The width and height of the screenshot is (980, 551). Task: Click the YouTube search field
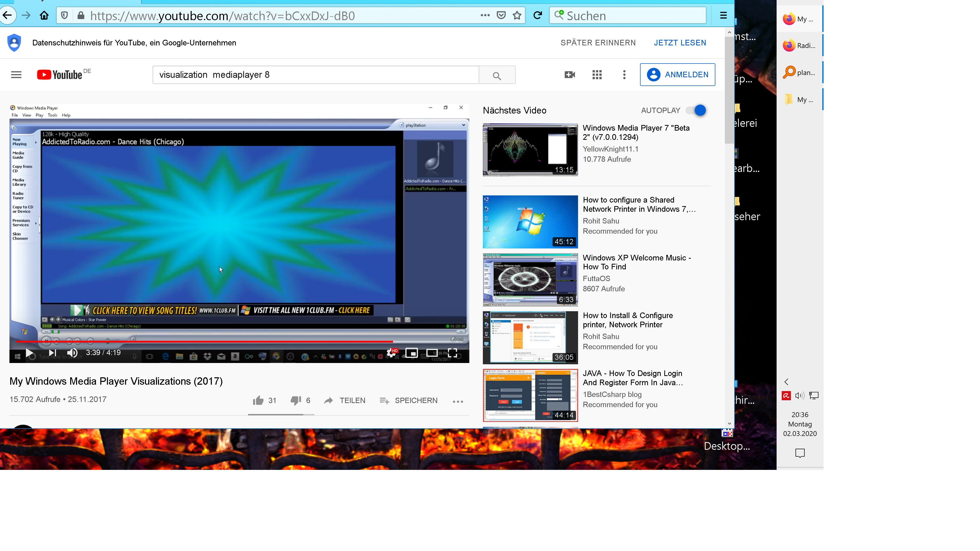316,74
